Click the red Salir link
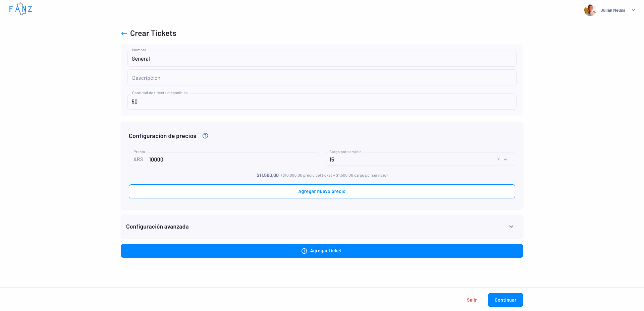The height and width of the screenshot is (311, 644). pyautogui.click(x=472, y=300)
